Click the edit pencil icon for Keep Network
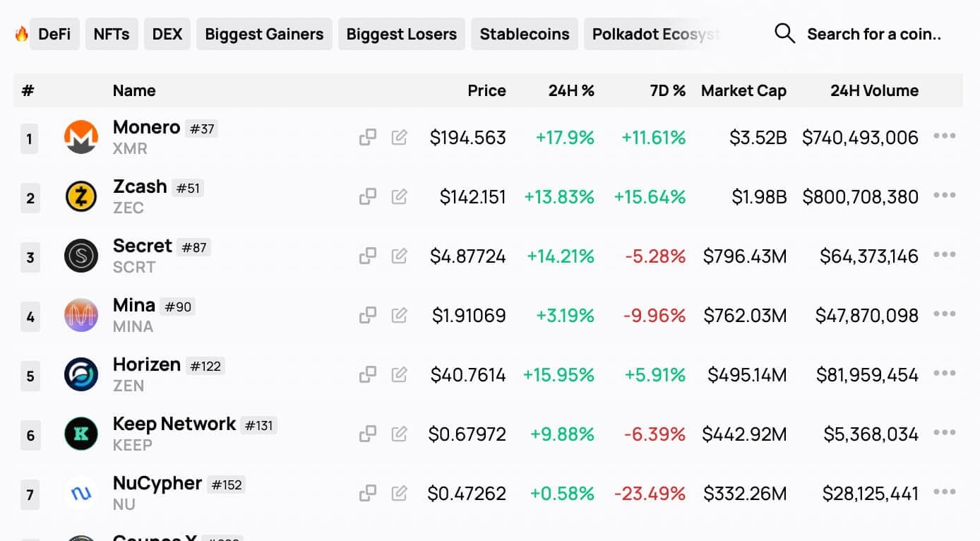Viewport: 980px width, 541px height. [x=400, y=434]
